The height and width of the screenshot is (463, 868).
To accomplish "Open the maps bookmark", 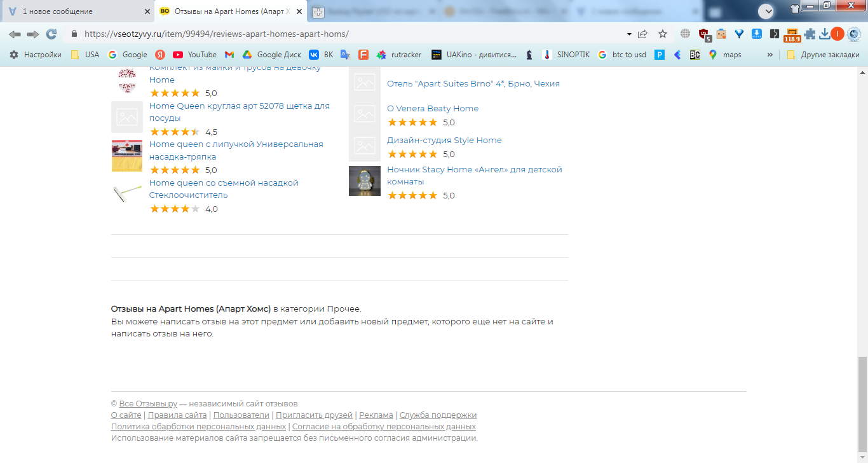I will [725, 55].
